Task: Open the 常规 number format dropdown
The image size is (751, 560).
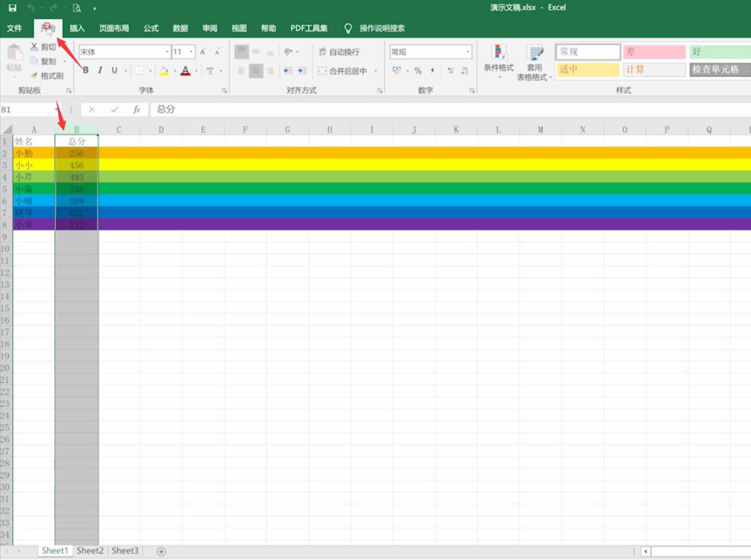Action: tap(468, 52)
